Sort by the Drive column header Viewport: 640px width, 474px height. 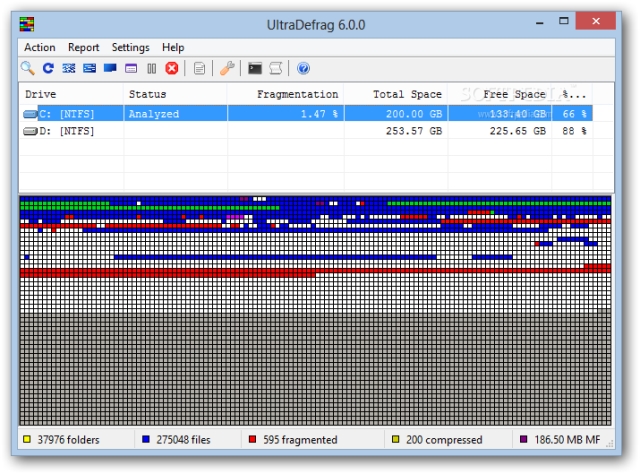tap(71, 94)
